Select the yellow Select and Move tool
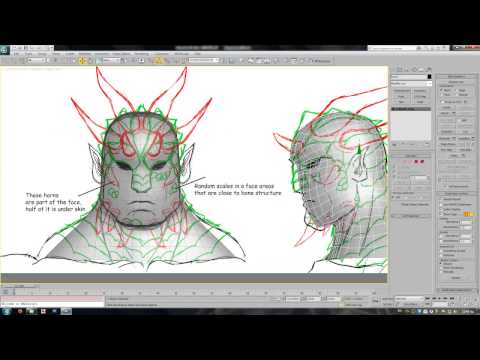Viewport: 480px width, 360px height. coord(82,60)
